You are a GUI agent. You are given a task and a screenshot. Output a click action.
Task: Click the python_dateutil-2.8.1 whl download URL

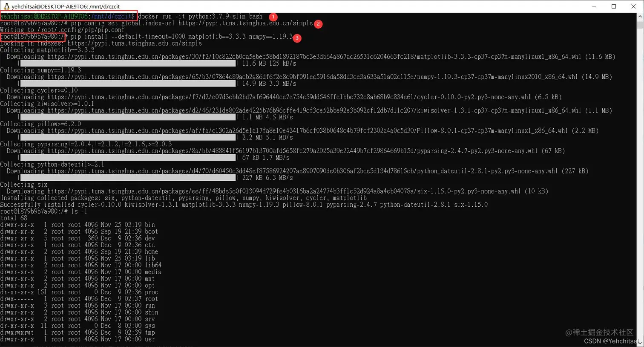click(x=302, y=171)
